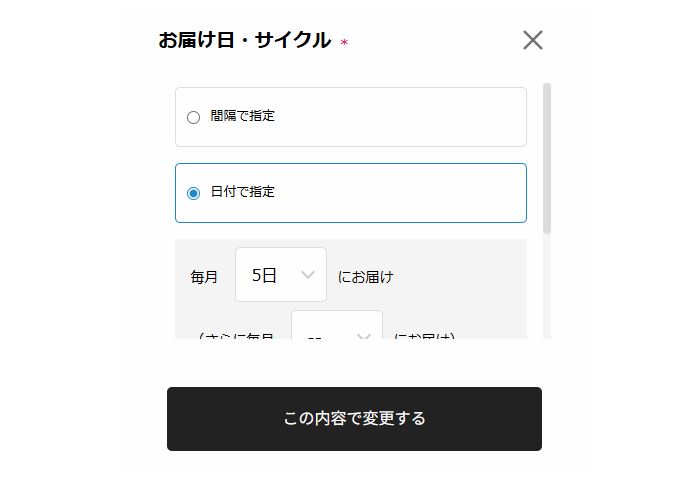Click the scrollbar track below the thumb
This screenshot has height=478, width=680.
(x=547, y=290)
